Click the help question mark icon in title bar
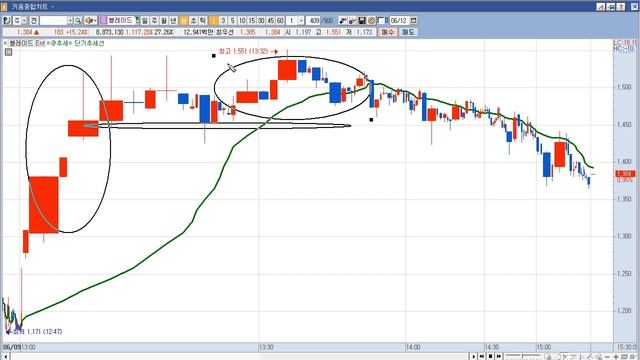 coord(620,7)
